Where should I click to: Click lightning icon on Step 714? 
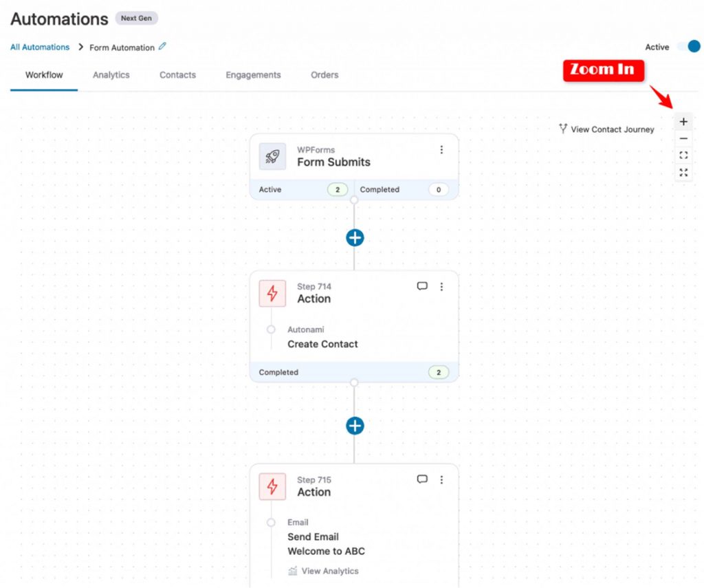pyautogui.click(x=272, y=294)
